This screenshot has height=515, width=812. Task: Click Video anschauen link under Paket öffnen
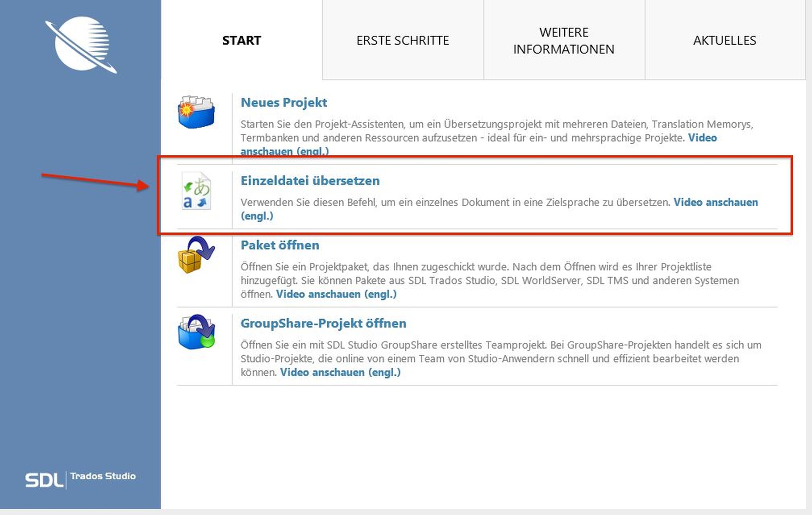pyautogui.click(x=336, y=294)
